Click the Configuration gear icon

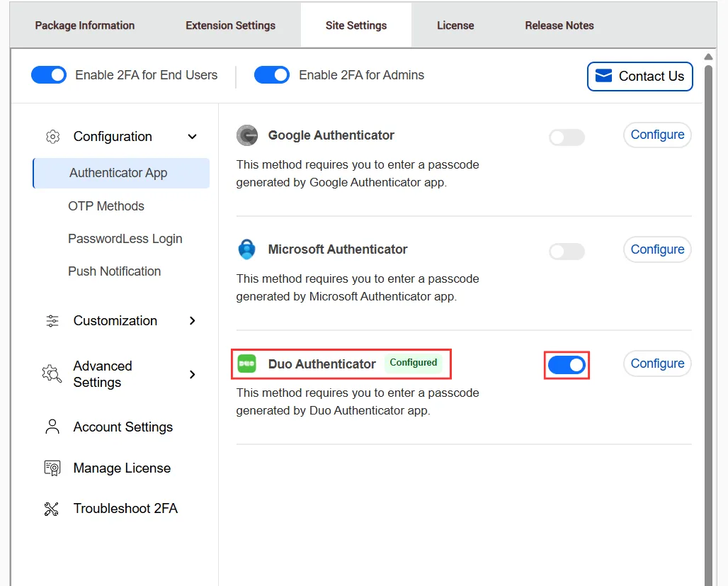click(x=52, y=136)
